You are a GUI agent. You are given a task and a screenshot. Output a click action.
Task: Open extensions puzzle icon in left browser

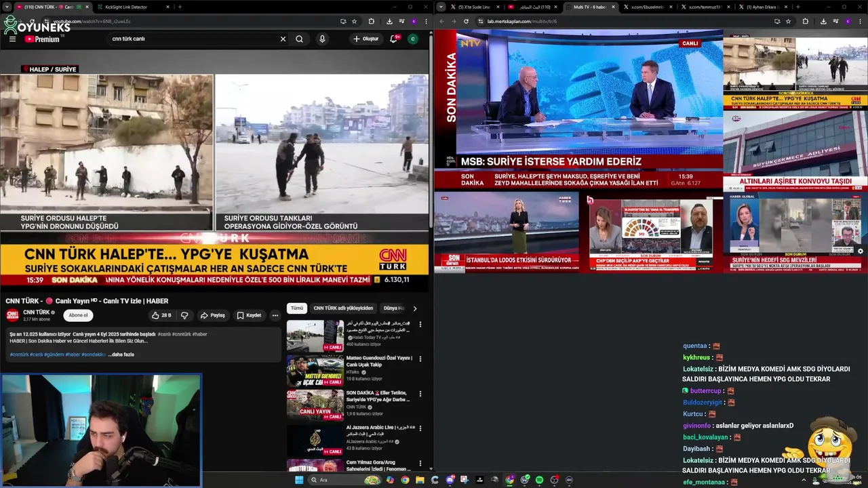tap(371, 21)
